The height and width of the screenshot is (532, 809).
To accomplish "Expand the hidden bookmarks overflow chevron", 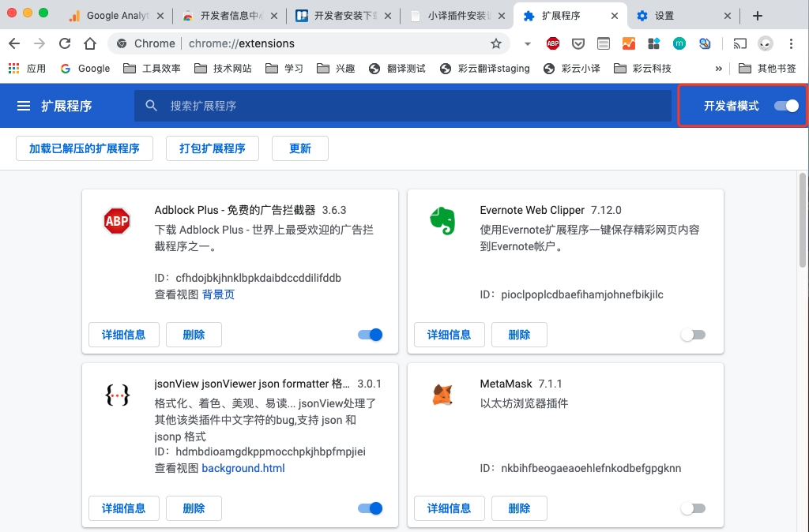I will [x=718, y=69].
